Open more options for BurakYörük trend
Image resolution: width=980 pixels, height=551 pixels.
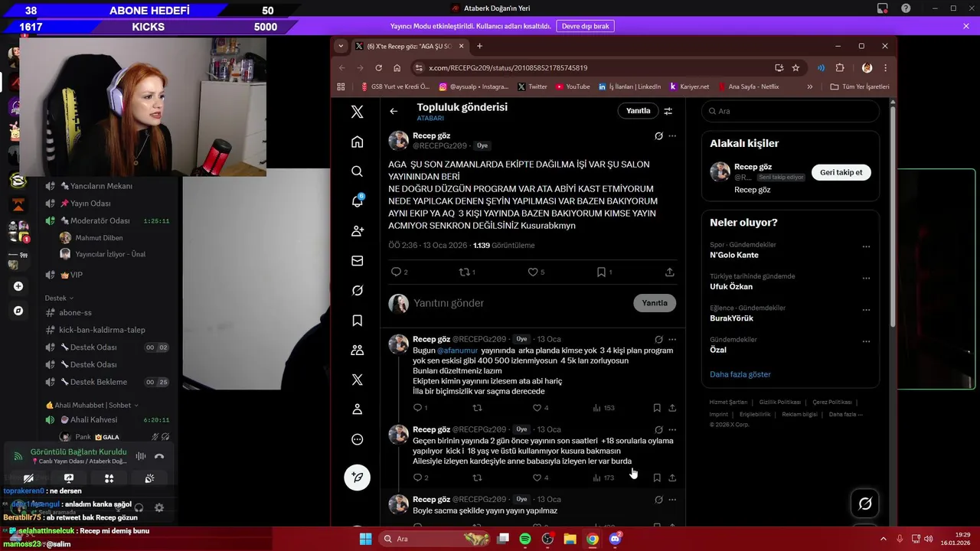click(x=866, y=310)
